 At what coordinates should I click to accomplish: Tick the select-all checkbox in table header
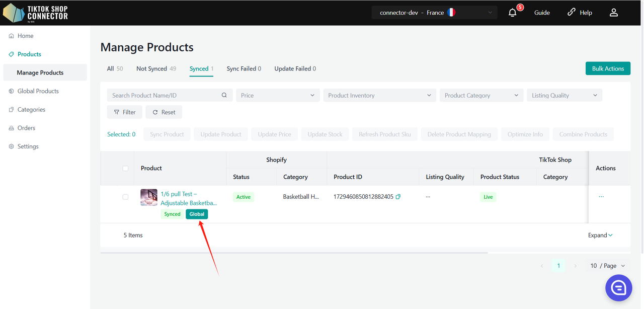click(x=125, y=168)
